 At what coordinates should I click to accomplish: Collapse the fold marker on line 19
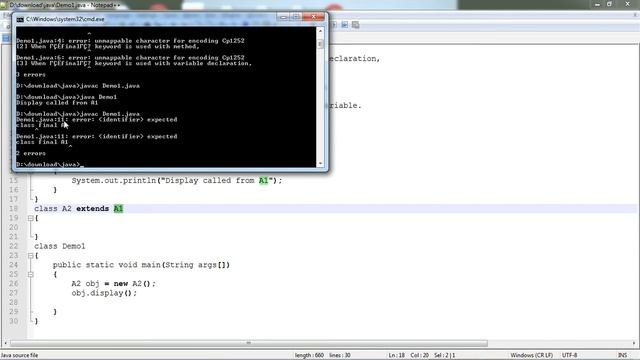pos(31,218)
